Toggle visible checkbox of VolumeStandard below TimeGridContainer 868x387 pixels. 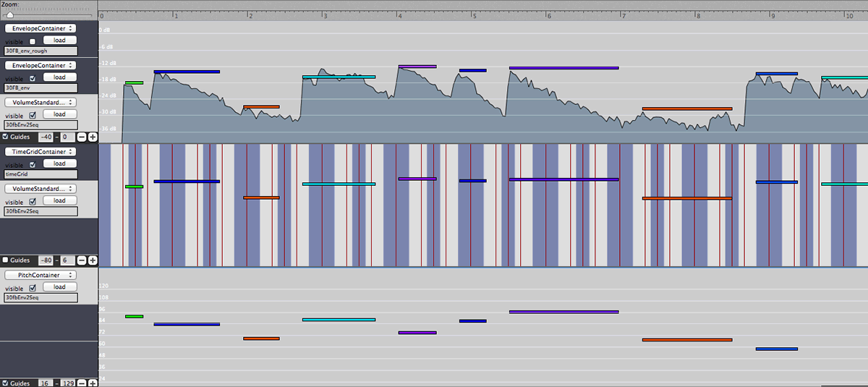pos(33,201)
